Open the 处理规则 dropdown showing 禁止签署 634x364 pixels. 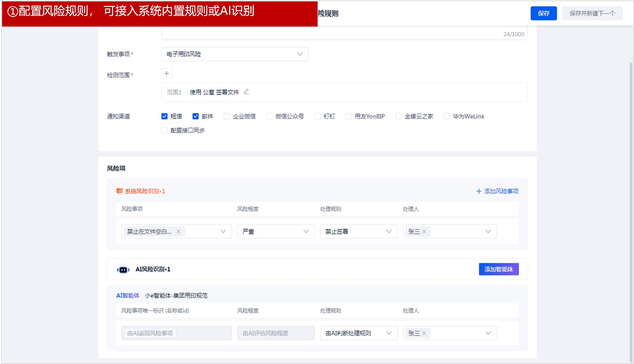[358, 232]
